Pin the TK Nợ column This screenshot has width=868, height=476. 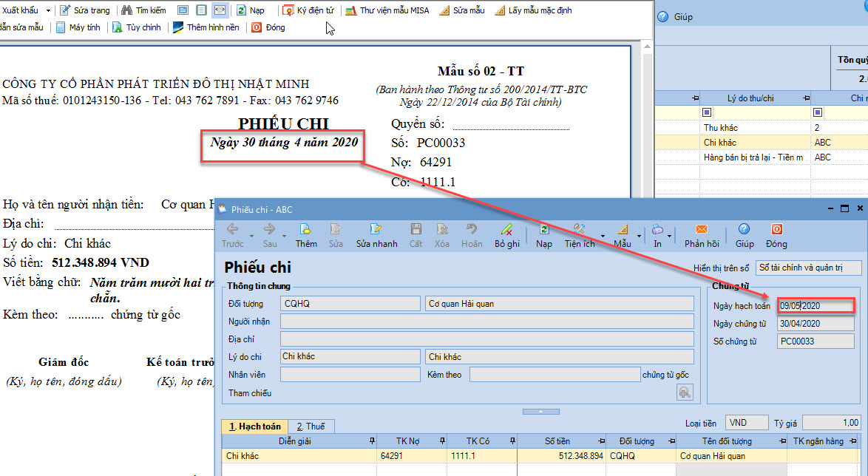tap(442, 441)
